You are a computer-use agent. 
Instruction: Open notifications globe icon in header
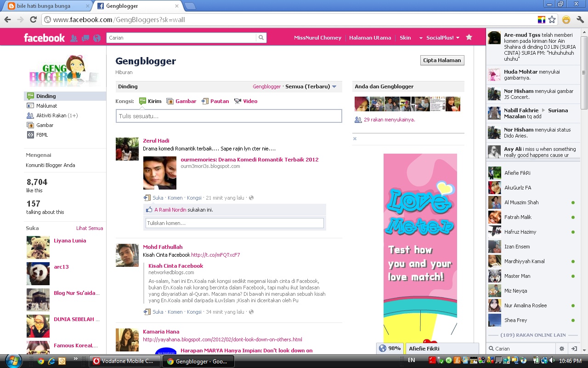tap(96, 38)
